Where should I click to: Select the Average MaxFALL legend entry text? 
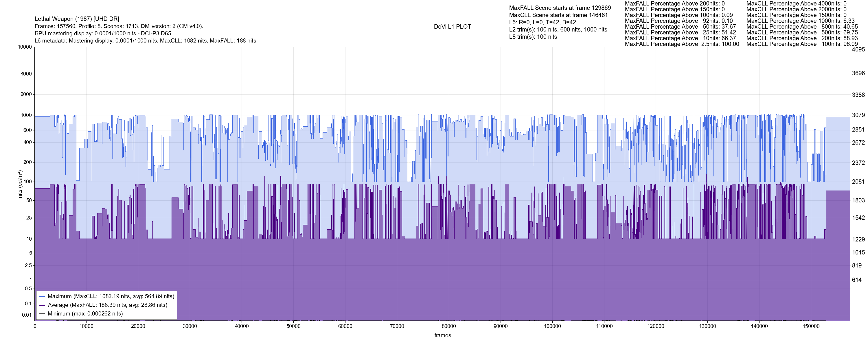pyautogui.click(x=108, y=305)
